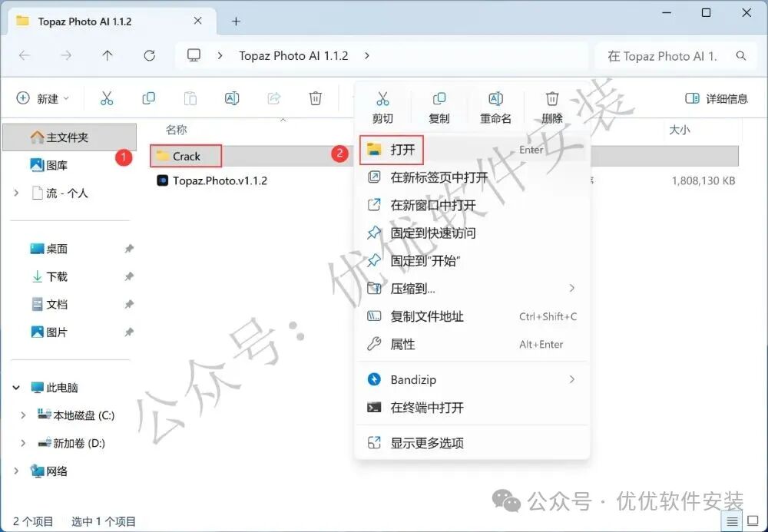Unpin 下载 with its pin icon
Screen dimensions: 768x532
(x=129, y=276)
